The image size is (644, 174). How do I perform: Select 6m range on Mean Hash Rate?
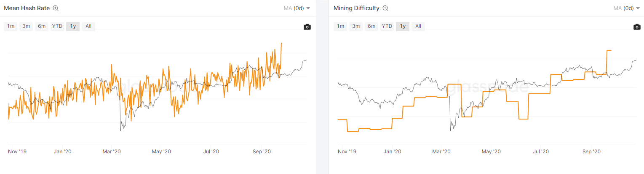42,26
